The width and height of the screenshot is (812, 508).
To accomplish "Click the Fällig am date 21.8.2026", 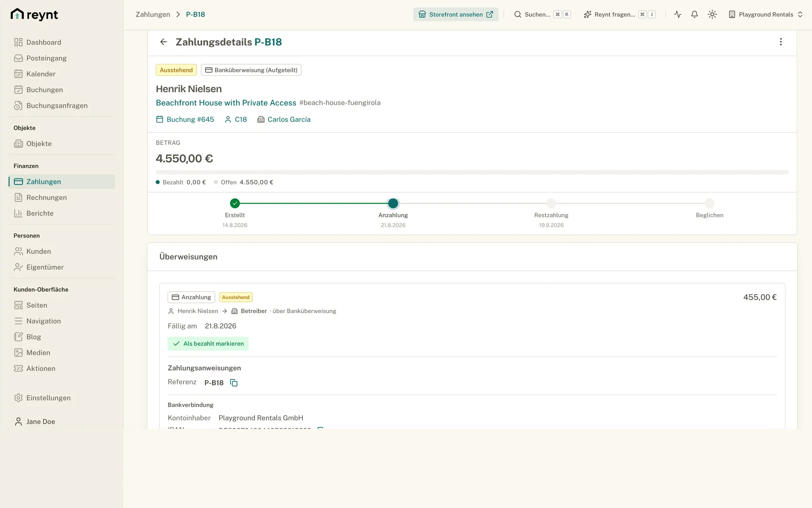I will pos(220,326).
